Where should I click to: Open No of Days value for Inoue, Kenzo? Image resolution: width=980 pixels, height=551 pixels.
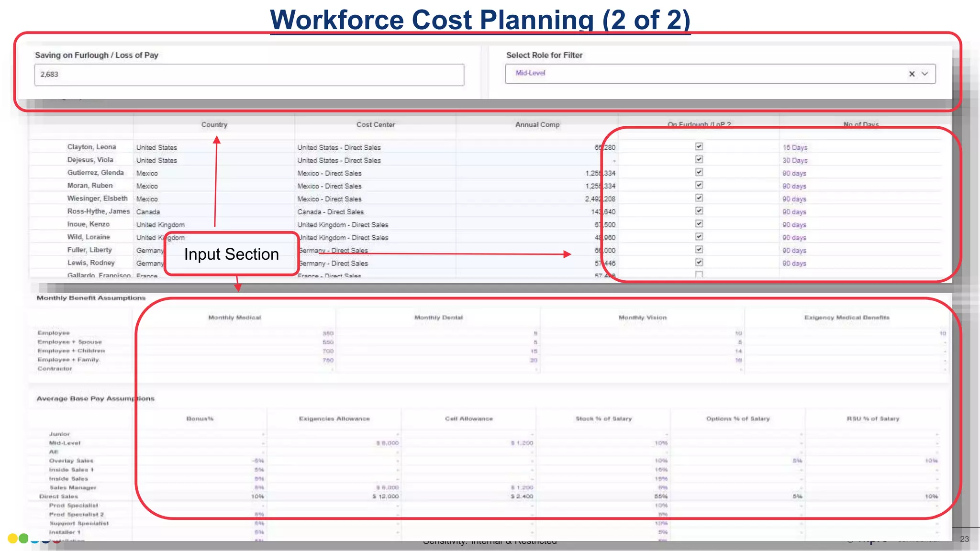[x=794, y=225]
